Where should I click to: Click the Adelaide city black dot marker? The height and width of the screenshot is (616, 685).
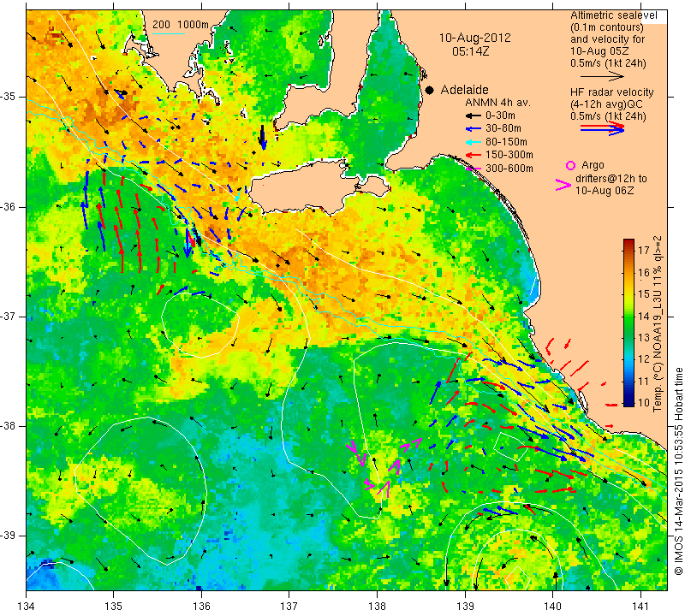(x=430, y=90)
